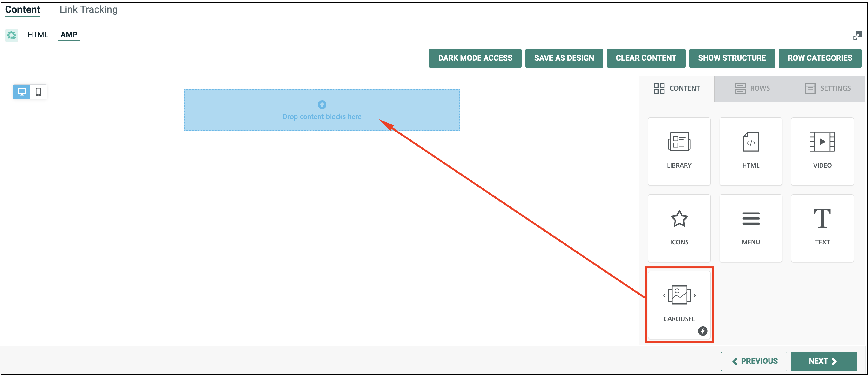Toggle Show Structure view
Viewport: 868px width, 375px height.
pyautogui.click(x=731, y=58)
